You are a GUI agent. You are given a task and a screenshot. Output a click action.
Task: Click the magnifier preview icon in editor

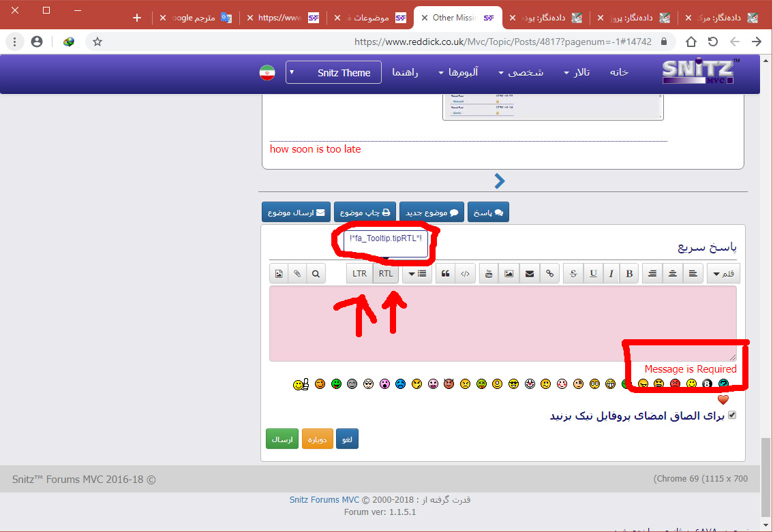tap(316, 274)
